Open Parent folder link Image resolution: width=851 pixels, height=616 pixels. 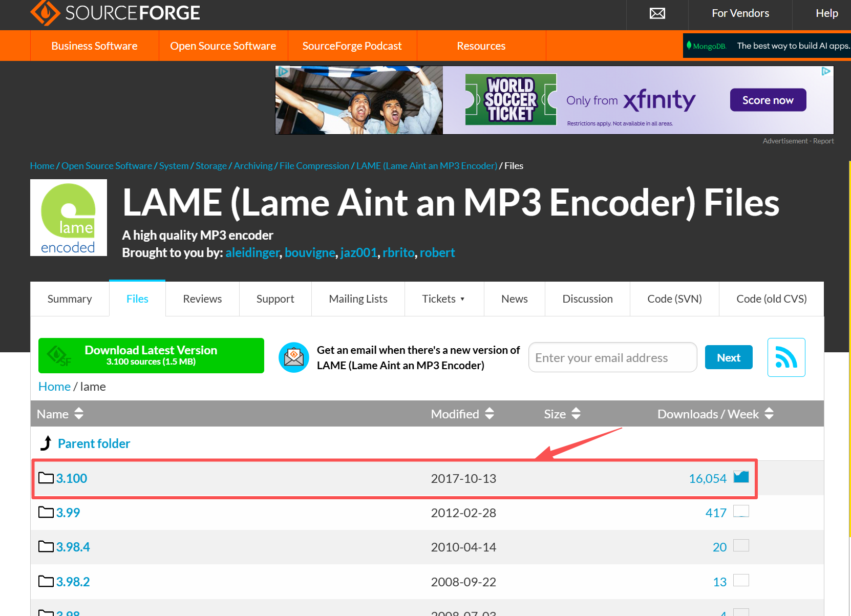[94, 443]
